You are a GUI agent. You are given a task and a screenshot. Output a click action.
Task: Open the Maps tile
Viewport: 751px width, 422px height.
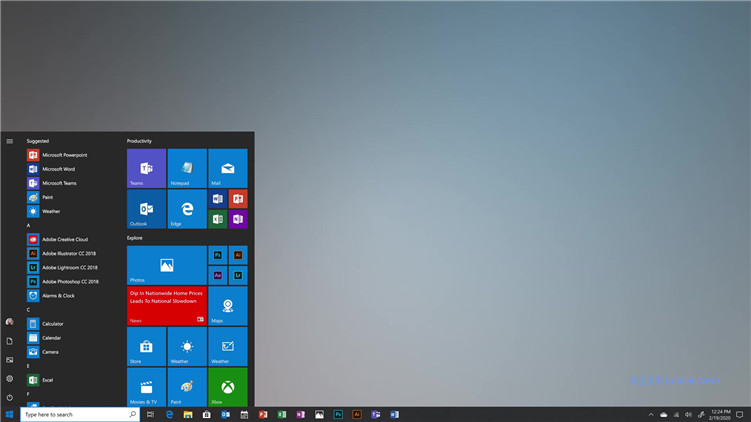(x=228, y=306)
